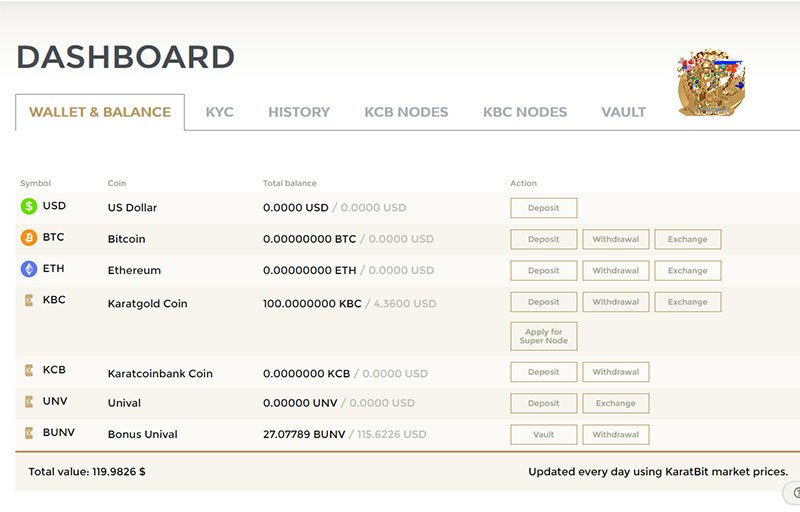The image size is (800, 512).
Task: Click Exchange in the Unival row
Action: click(x=616, y=403)
